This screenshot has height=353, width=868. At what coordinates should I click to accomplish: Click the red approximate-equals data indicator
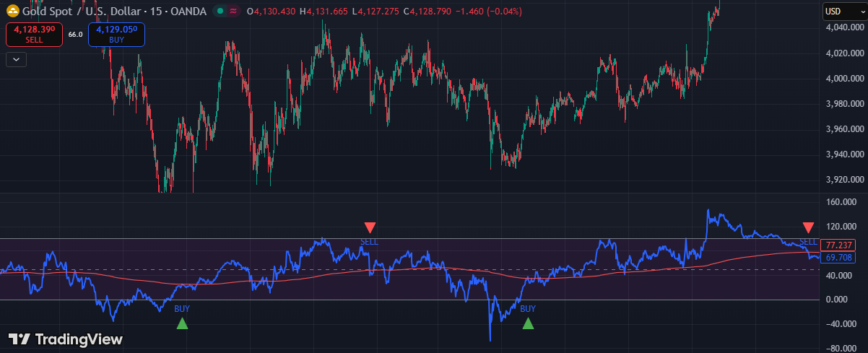[234, 12]
